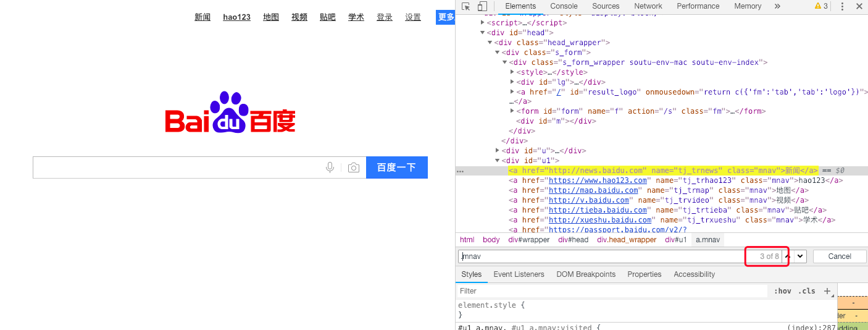Open the hao123 link in Baidu nav

[236, 17]
